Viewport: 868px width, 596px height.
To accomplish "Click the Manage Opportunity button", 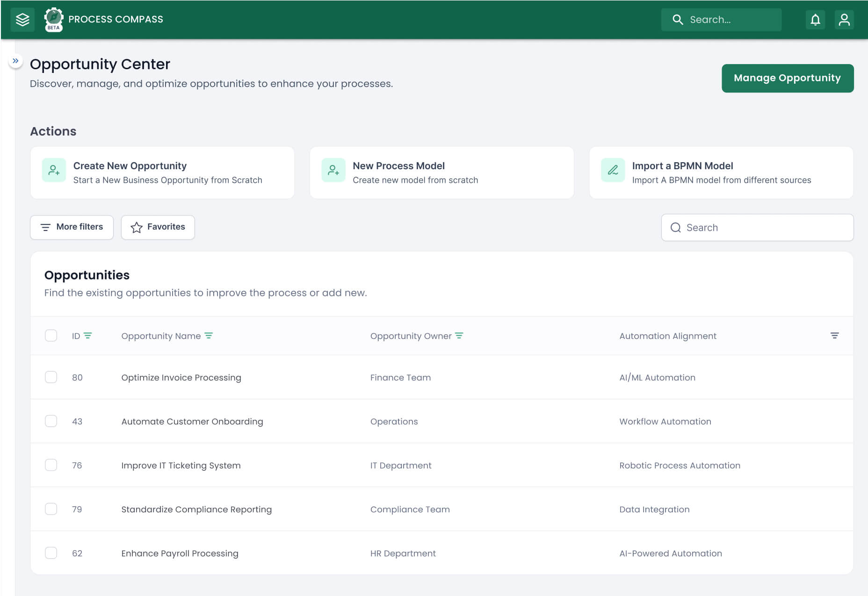I will (x=788, y=78).
